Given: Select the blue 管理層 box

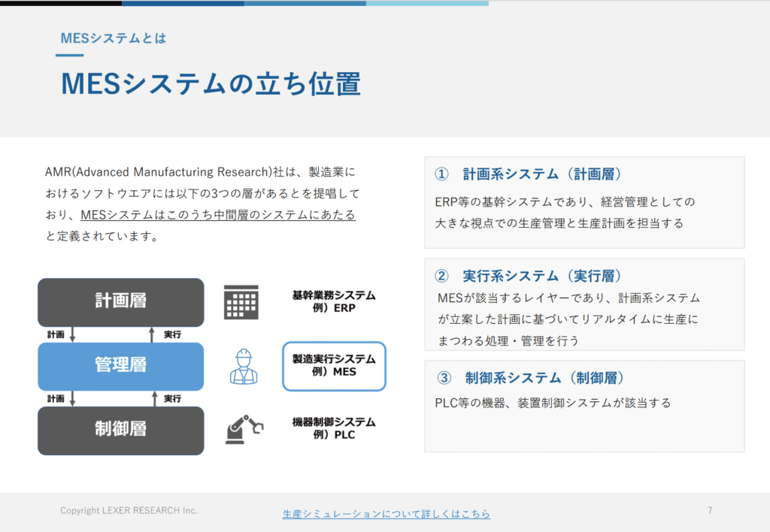Looking at the screenshot, I should pos(121,366).
